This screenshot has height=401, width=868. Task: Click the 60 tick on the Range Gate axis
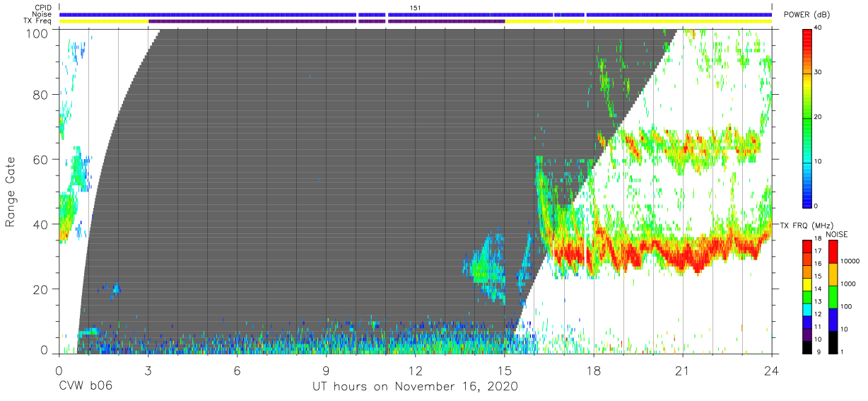tap(42, 159)
